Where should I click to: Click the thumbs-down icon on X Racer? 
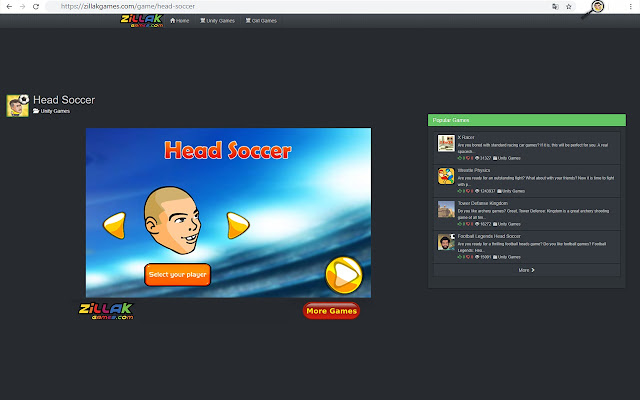(x=469, y=158)
